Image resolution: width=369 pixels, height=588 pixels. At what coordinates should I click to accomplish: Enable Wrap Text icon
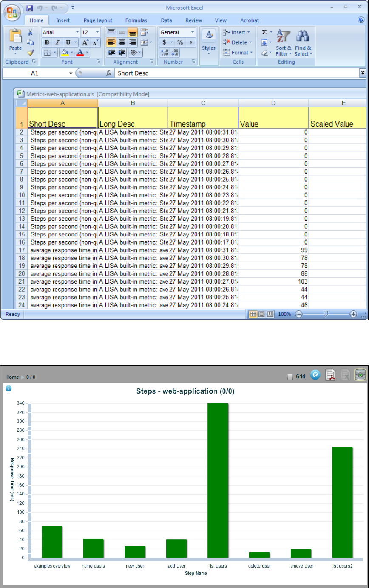coord(144,32)
